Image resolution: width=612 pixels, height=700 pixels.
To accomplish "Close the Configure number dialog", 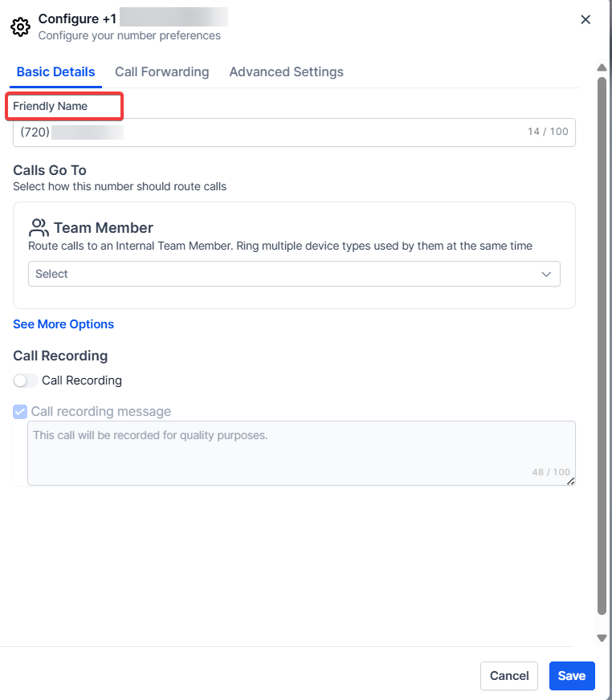I will (585, 20).
